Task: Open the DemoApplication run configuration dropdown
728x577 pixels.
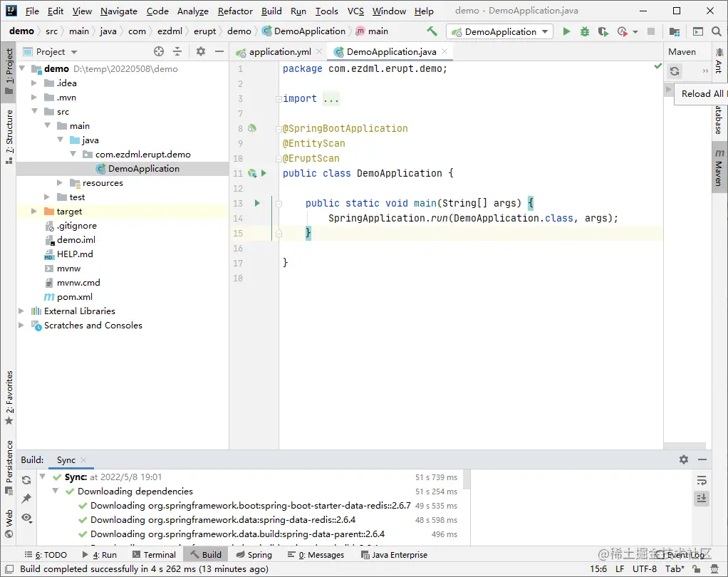Action: pos(499,31)
